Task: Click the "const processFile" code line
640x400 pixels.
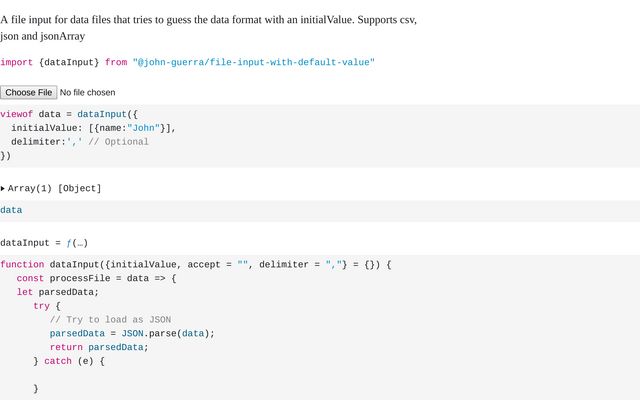Action: 96,278
